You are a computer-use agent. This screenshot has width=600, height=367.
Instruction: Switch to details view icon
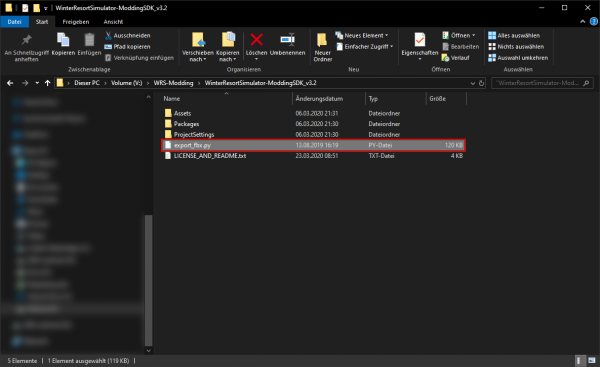point(579,360)
